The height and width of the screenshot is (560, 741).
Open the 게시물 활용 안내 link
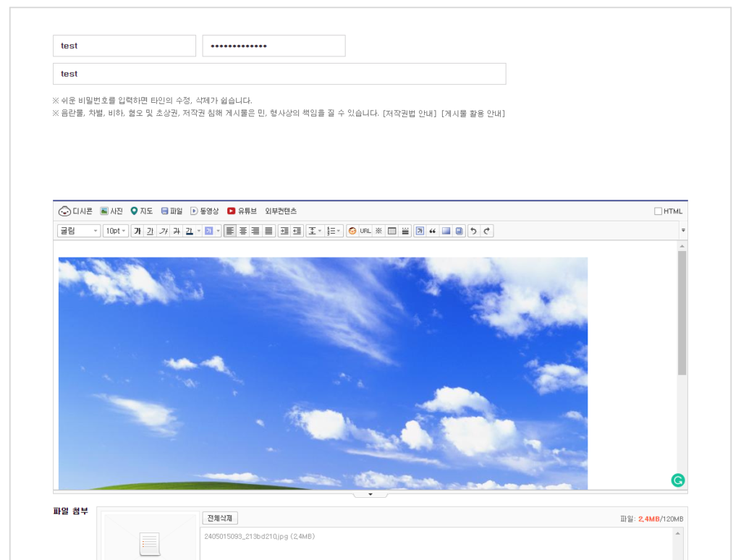[x=473, y=114]
